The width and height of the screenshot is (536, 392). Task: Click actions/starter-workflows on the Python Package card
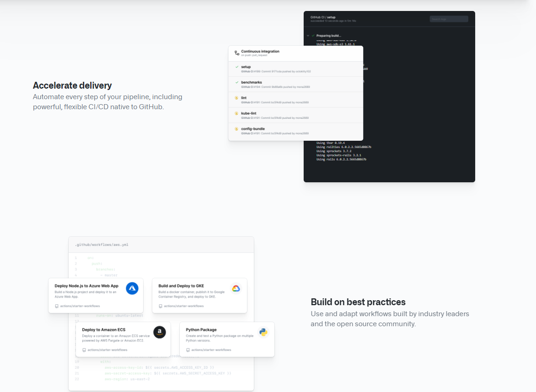(211, 350)
